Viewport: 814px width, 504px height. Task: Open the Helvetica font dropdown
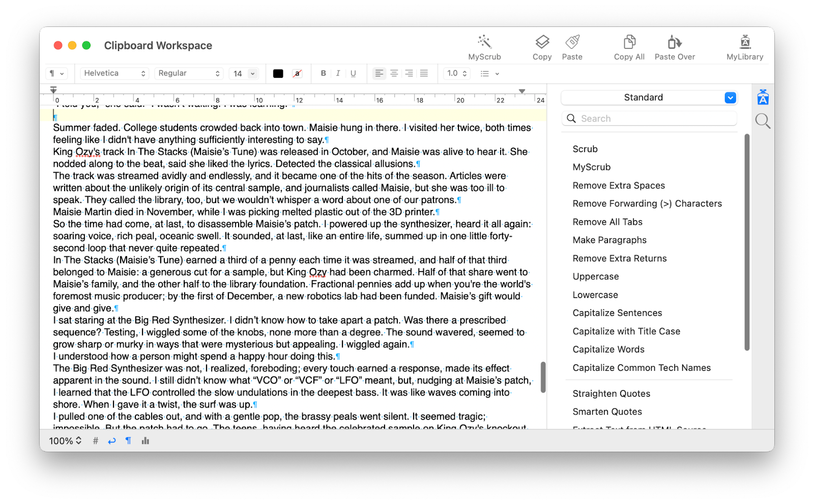[x=114, y=73]
